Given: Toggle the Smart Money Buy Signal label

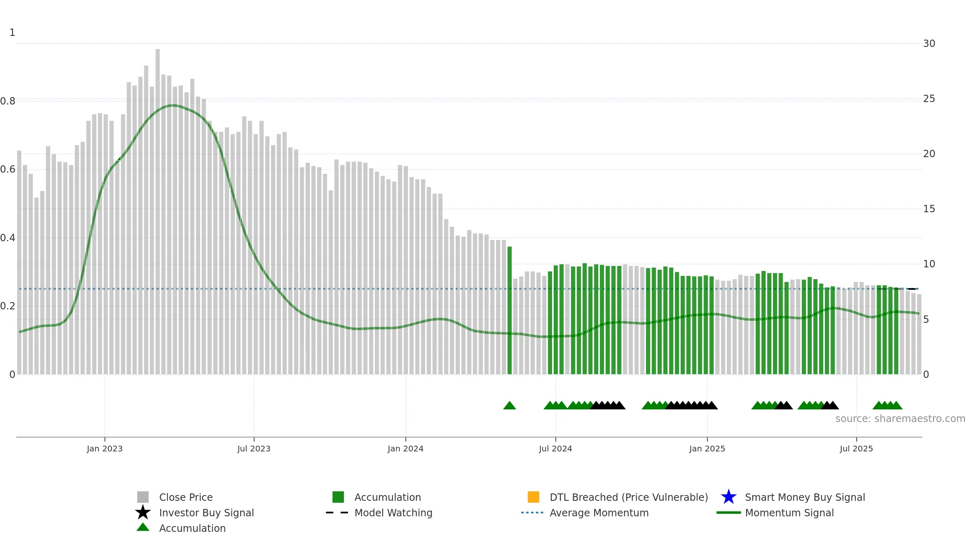Looking at the screenshot, I should [805, 497].
